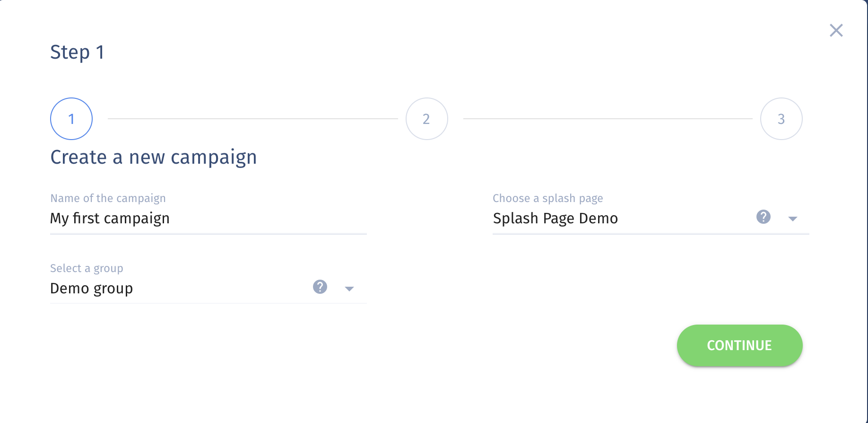Click the progress line between steps 2 and 3
The width and height of the screenshot is (868, 423).
coord(608,119)
